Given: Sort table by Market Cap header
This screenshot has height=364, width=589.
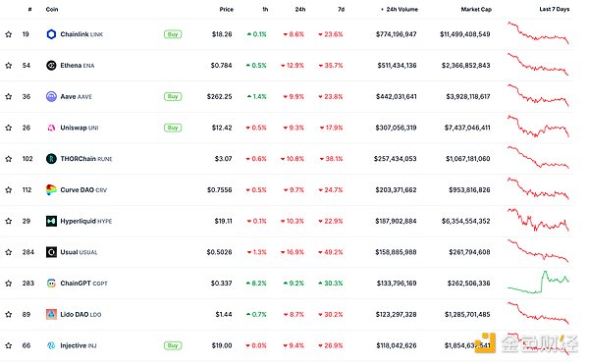Looking at the screenshot, I should click(x=476, y=10).
